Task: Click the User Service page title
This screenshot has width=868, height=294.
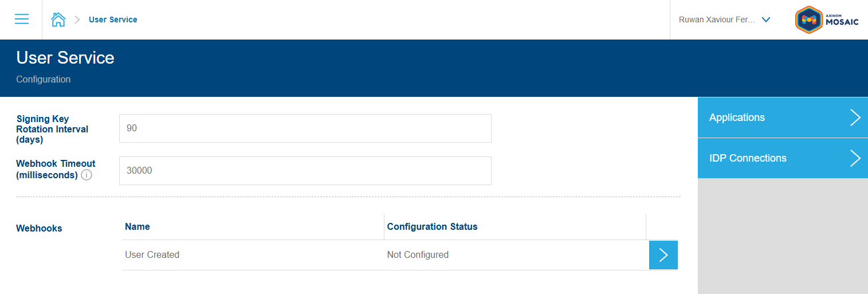Action: [x=65, y=58]
